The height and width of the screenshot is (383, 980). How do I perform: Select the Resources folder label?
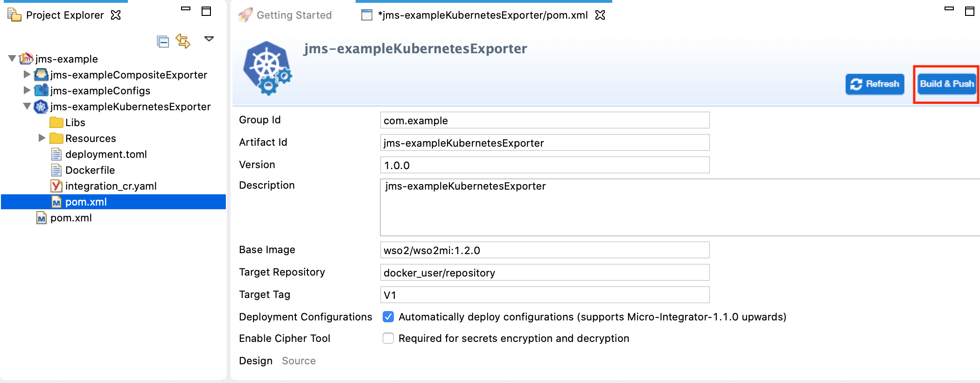(91, 138)
